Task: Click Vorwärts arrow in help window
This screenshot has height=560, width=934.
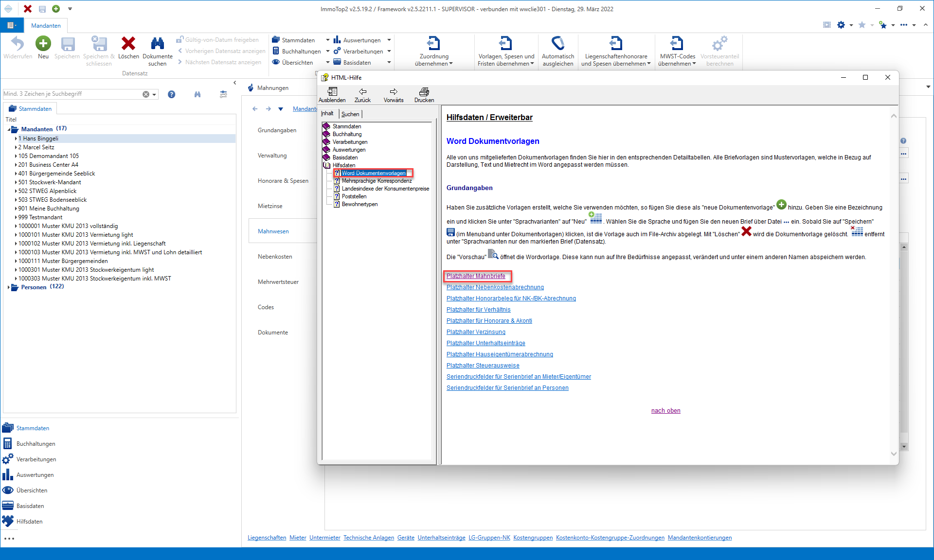Action: click(394, 95)
